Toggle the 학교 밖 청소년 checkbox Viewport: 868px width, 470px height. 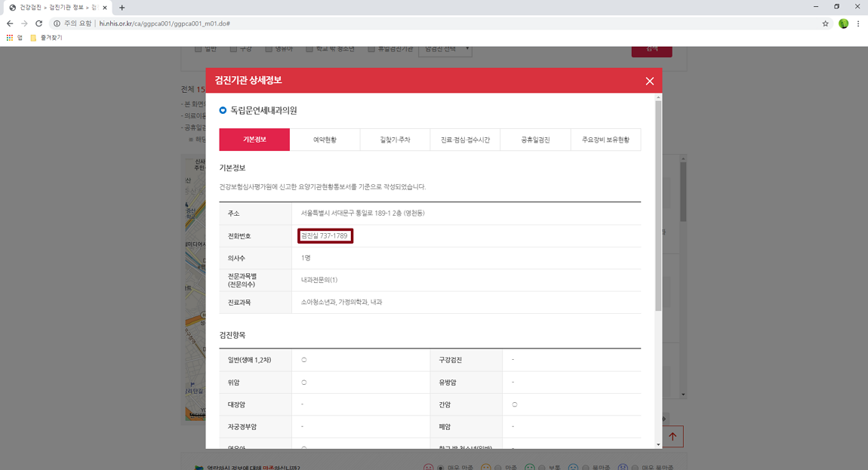click(x=309, y=49)
